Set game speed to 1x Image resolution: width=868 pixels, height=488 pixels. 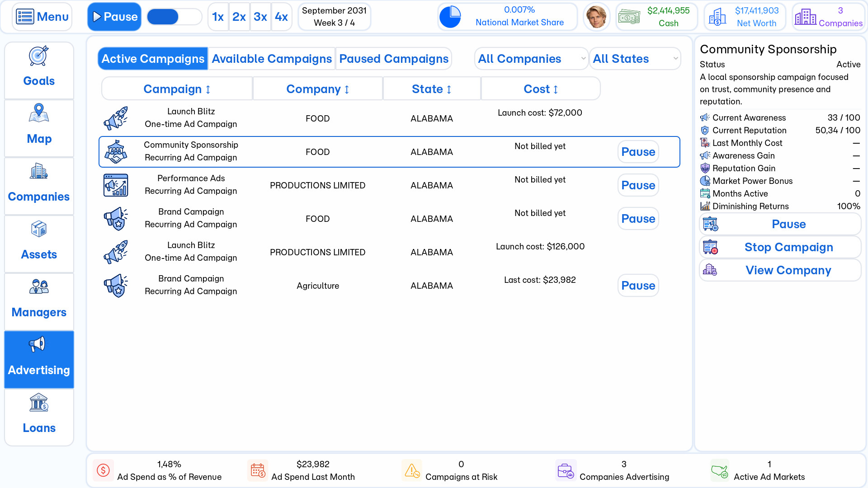[218, 17]
